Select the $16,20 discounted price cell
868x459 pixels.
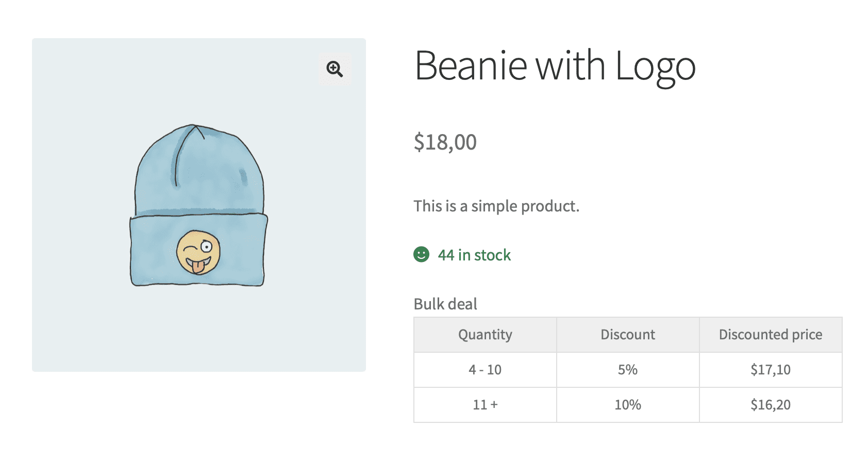click(x=770, y=405)
